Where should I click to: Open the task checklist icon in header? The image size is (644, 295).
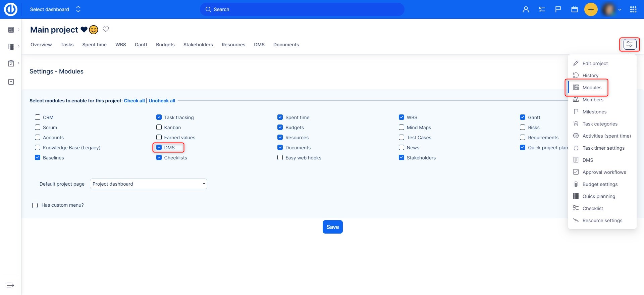pos(542,9)
